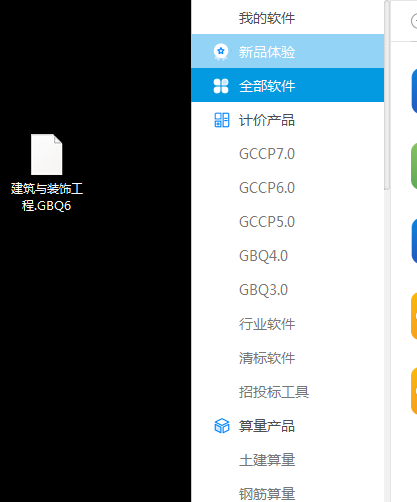Click the 算量产品 cube icon

[222, 426]
